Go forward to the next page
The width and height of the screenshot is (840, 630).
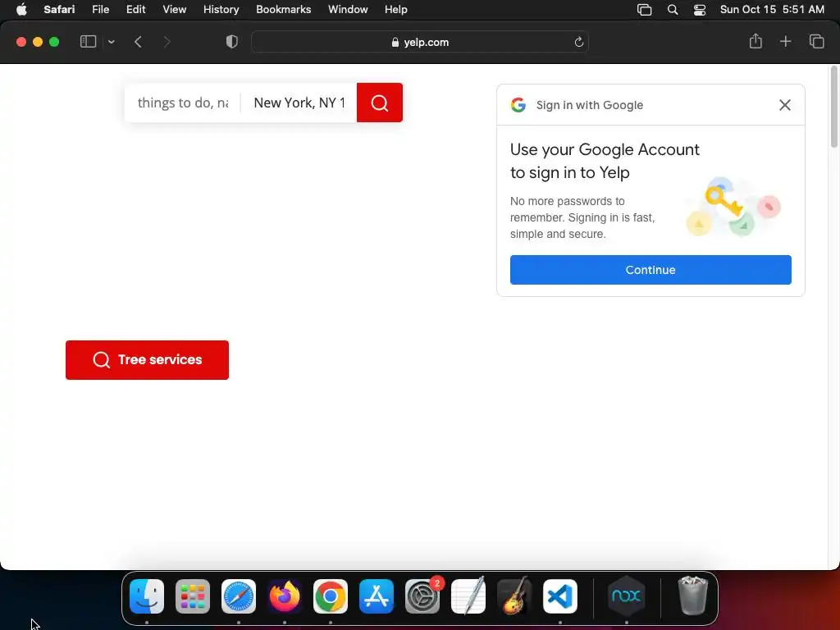(167, 42)
